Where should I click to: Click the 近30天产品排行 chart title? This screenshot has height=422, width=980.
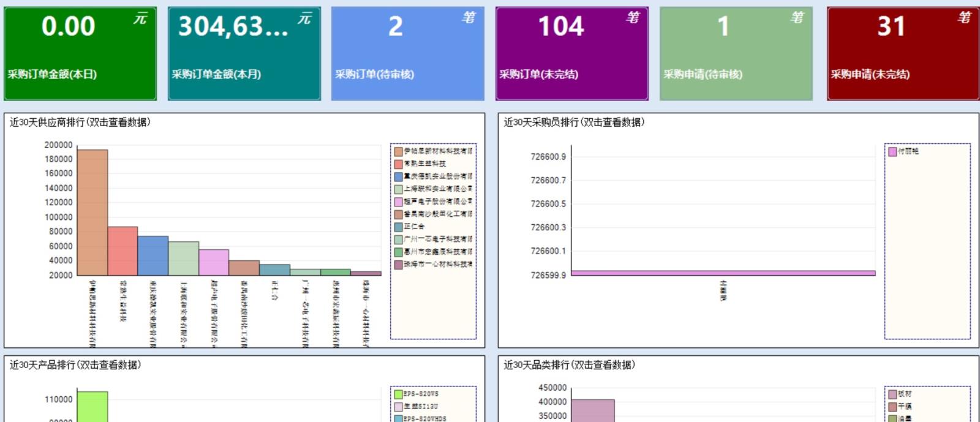[75, 365]
